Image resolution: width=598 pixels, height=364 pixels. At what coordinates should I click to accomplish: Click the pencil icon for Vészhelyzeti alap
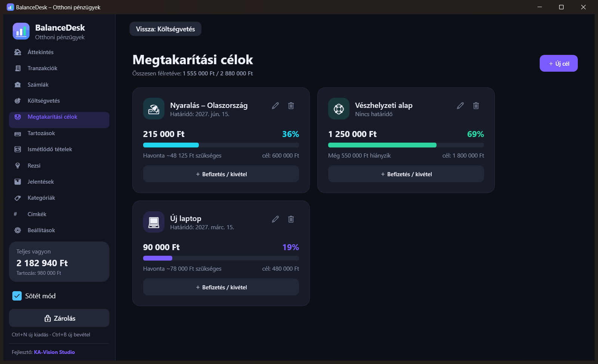point(460,106)
